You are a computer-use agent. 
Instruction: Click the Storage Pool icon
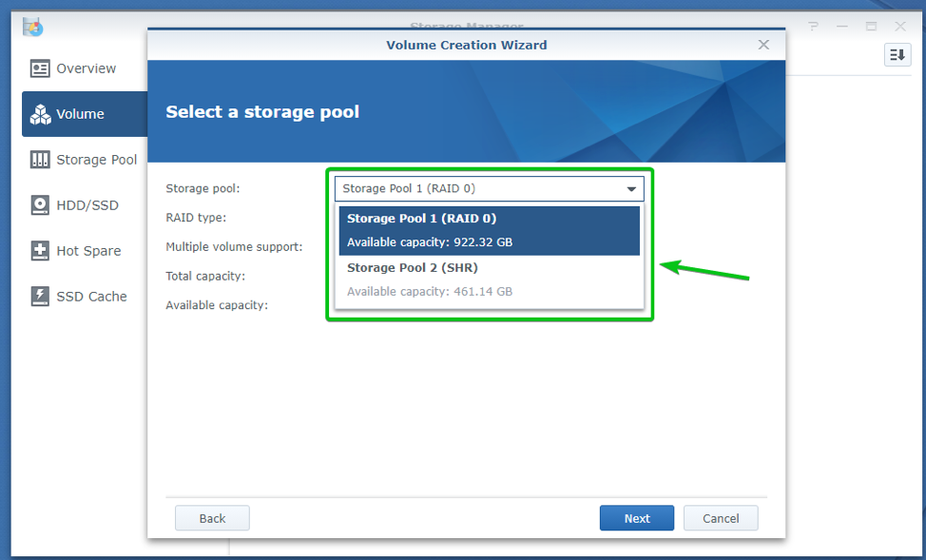tap(40, 160)
